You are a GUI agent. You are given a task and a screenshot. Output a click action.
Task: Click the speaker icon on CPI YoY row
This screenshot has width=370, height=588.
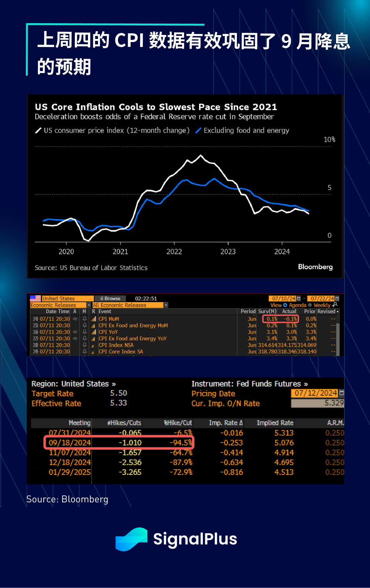point(75,332)
